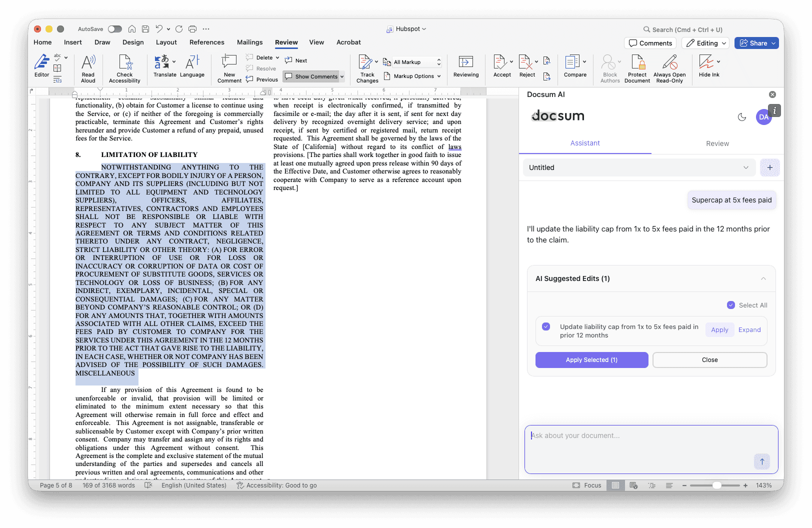Insert a New Comment
Image resolution: width=812 pixels, height=528 pixels.
[x=229, y=68]
